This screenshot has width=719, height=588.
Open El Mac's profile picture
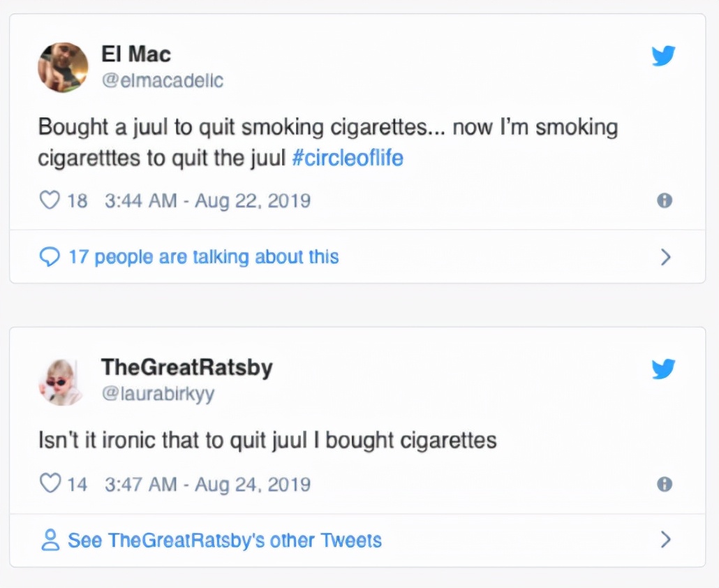63,68
